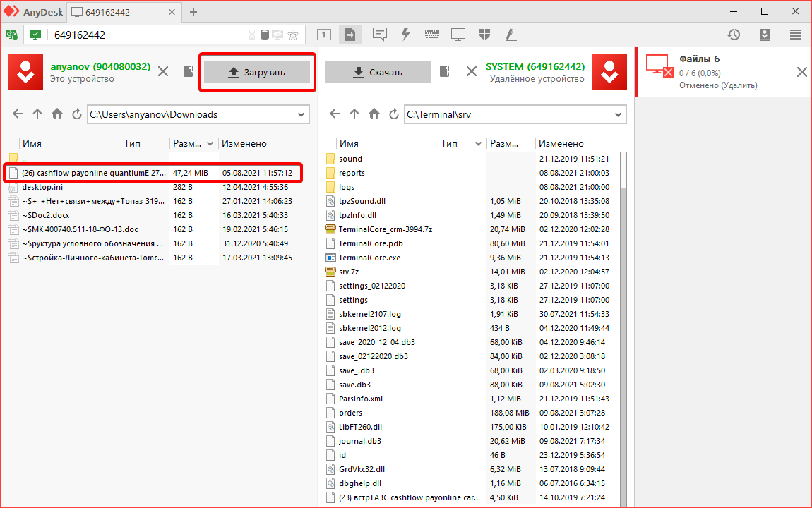The height and width of the screenshot is (508, 812).
Task: Delete selected item on local device
Action: coord(163,71)
